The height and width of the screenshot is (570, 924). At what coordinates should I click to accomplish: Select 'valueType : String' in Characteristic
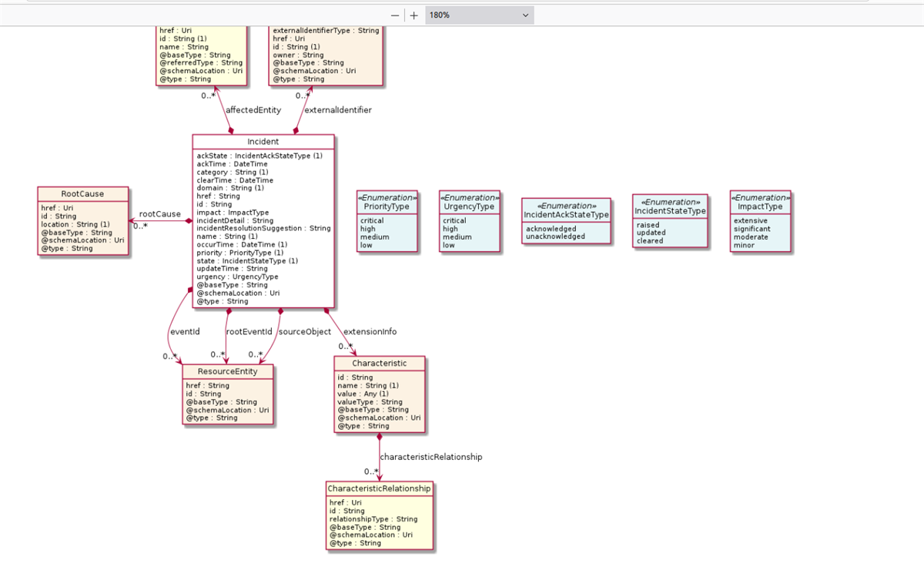[x=370, y=401]
